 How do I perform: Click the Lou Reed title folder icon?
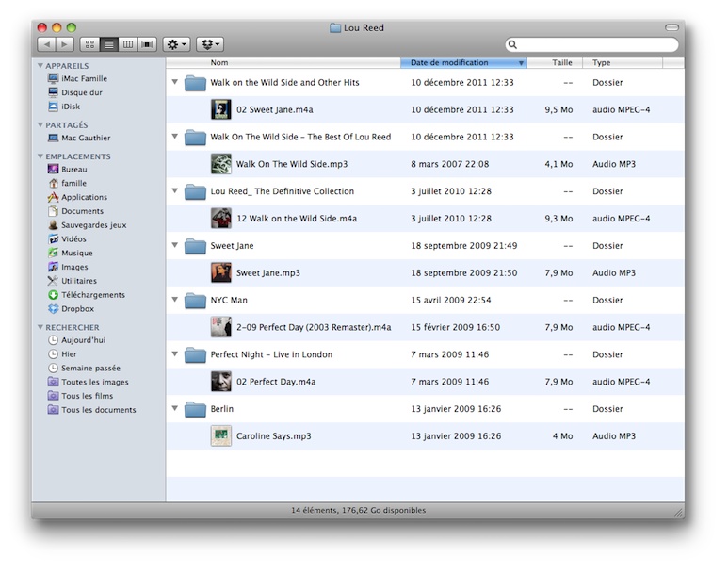coord(335,28)
